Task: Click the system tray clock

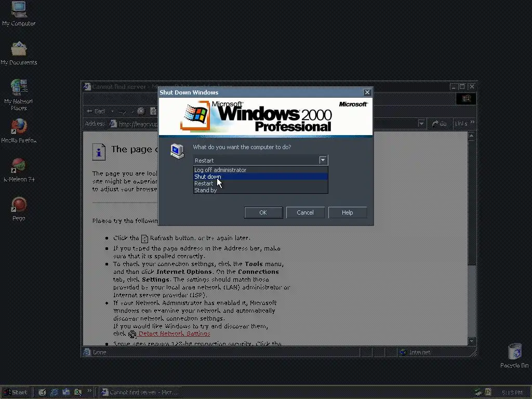Action: tap(512, 393)
